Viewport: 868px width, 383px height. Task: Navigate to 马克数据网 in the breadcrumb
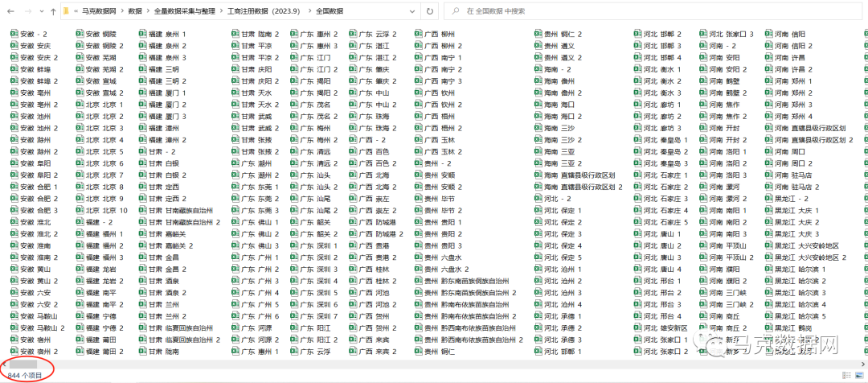(x=100, y=11)
